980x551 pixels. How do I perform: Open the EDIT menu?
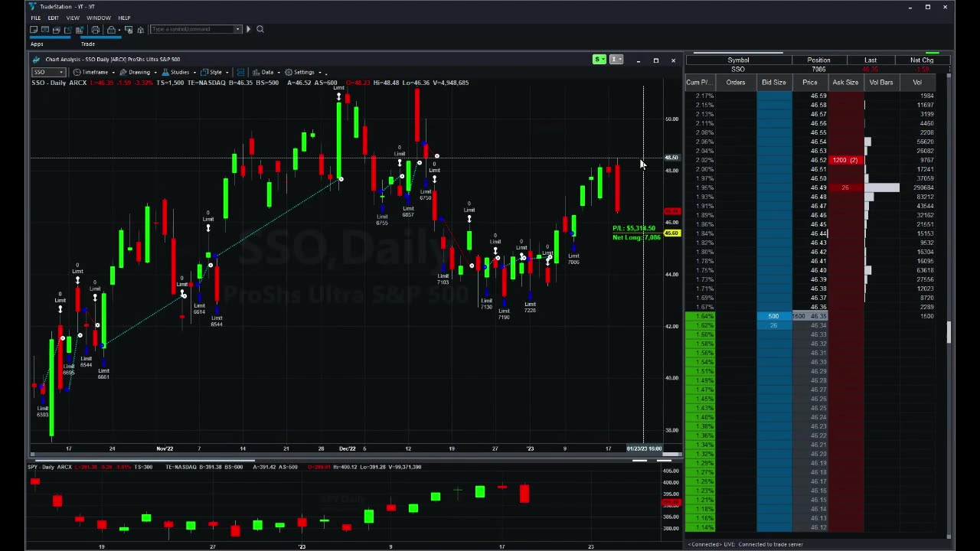(53, 18)
